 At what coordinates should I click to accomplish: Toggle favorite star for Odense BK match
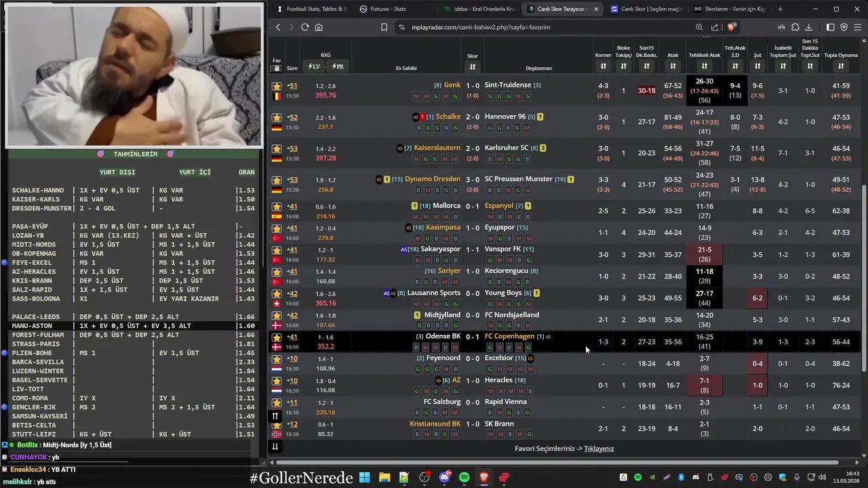pos(277,337)
